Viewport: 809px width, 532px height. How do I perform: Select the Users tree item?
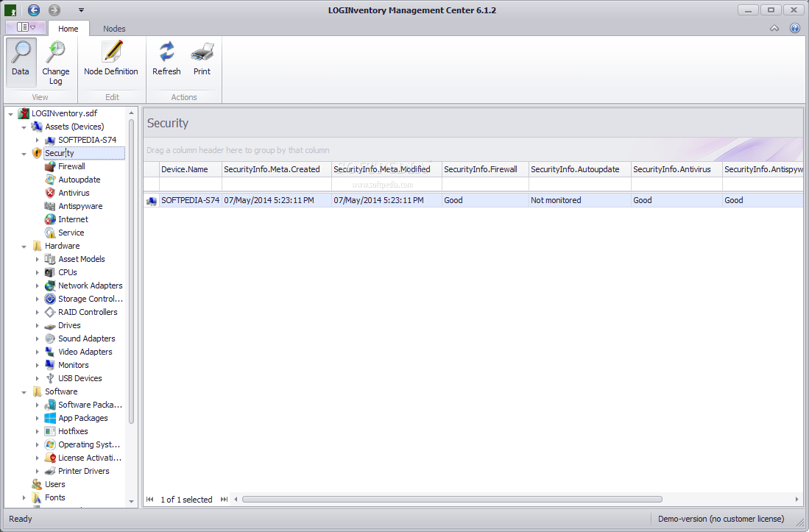click(x=54, y=485)
